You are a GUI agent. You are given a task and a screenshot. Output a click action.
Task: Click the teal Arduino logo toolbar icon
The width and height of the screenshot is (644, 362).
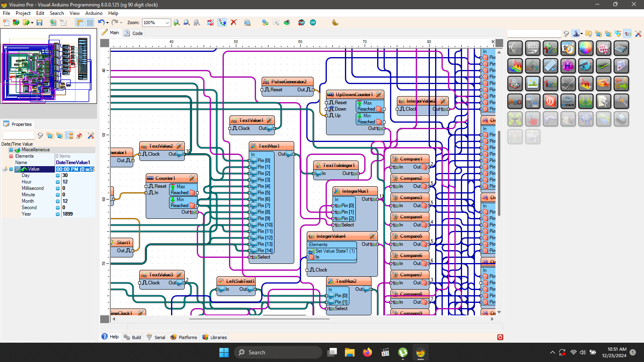(x=313, y=23)
